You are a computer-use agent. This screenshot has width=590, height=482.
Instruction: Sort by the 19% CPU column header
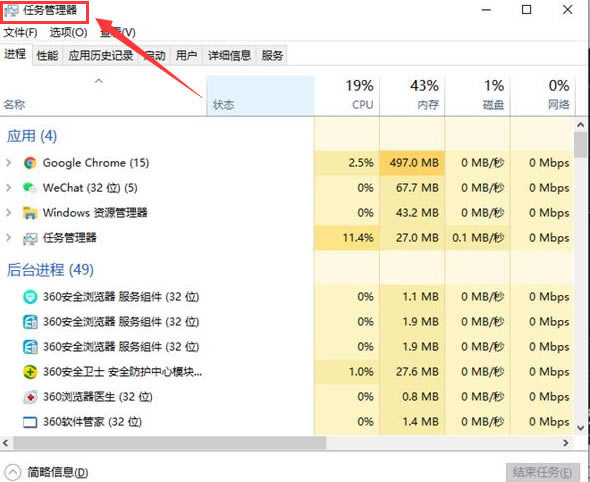coord(347,96)
